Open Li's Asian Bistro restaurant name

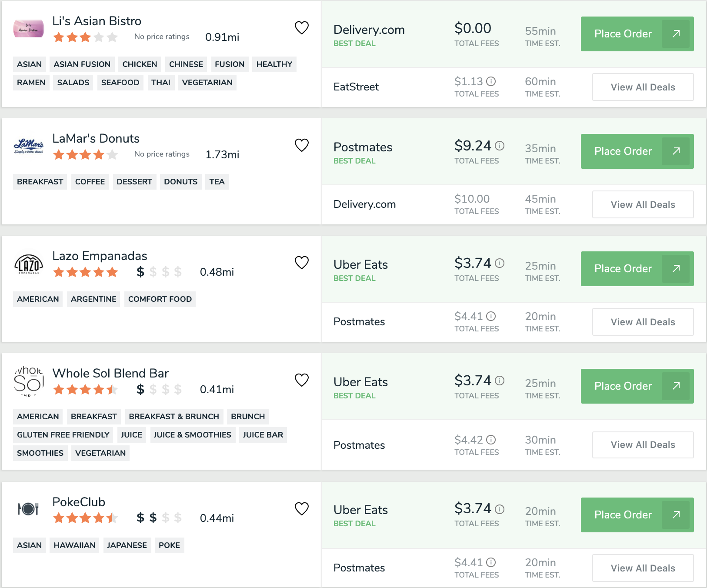coord(97,21)
